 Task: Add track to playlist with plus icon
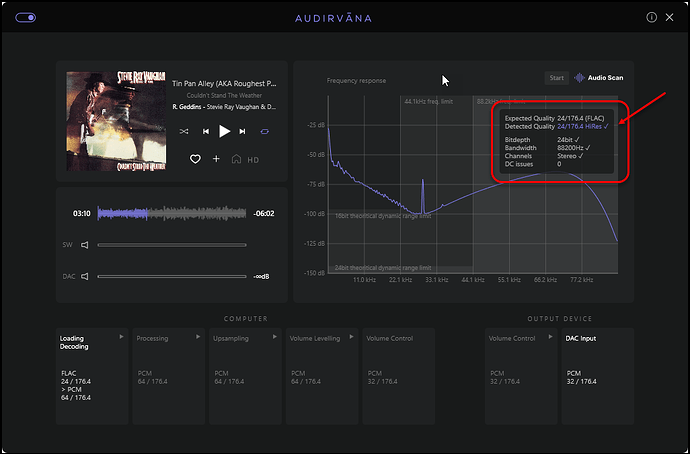click(x=216, y=159)
